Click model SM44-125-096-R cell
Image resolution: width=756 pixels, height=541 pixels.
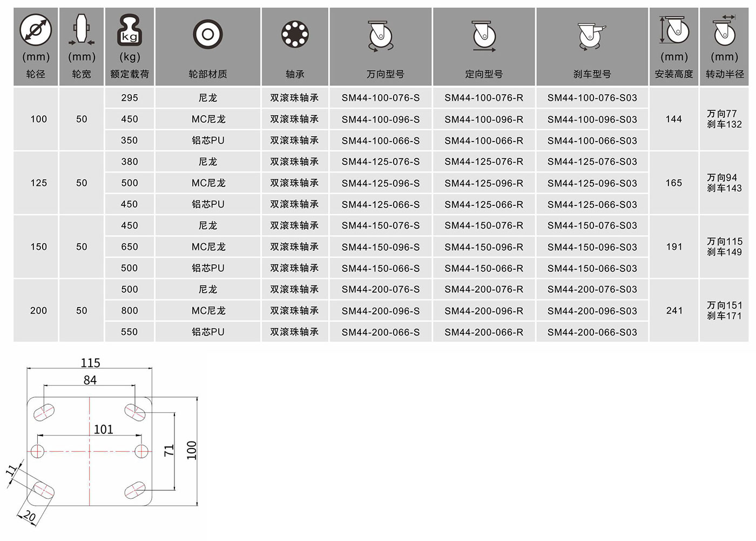pyautogui.click(x=484, y=183)
